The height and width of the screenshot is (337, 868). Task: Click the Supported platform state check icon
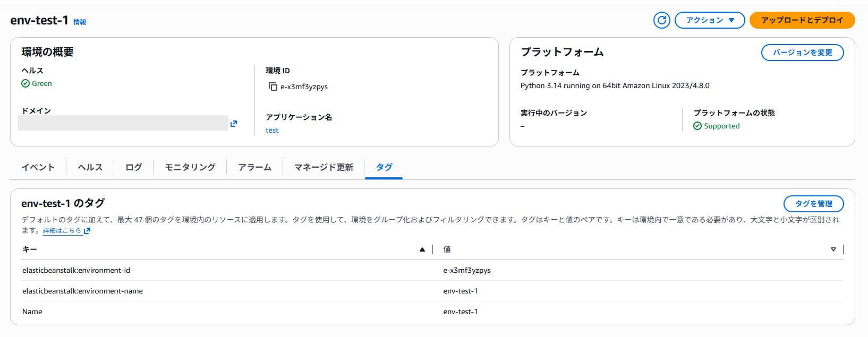click(697, 126)
